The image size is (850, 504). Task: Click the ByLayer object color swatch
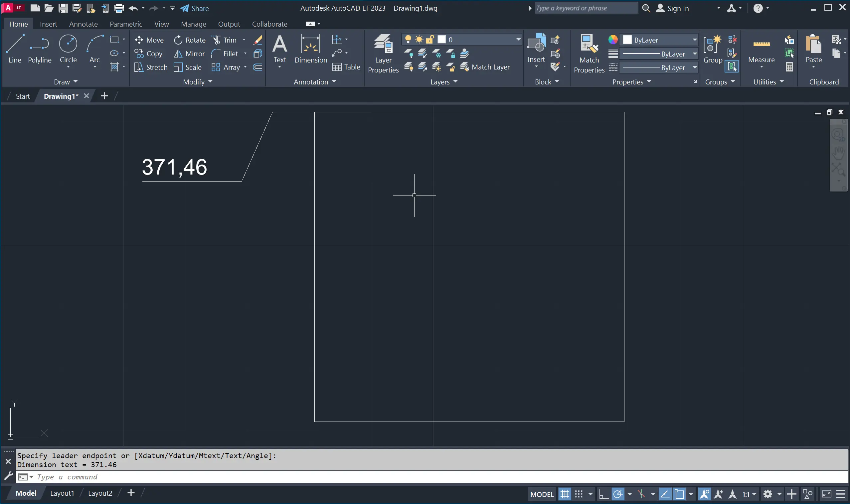point(627,40)
